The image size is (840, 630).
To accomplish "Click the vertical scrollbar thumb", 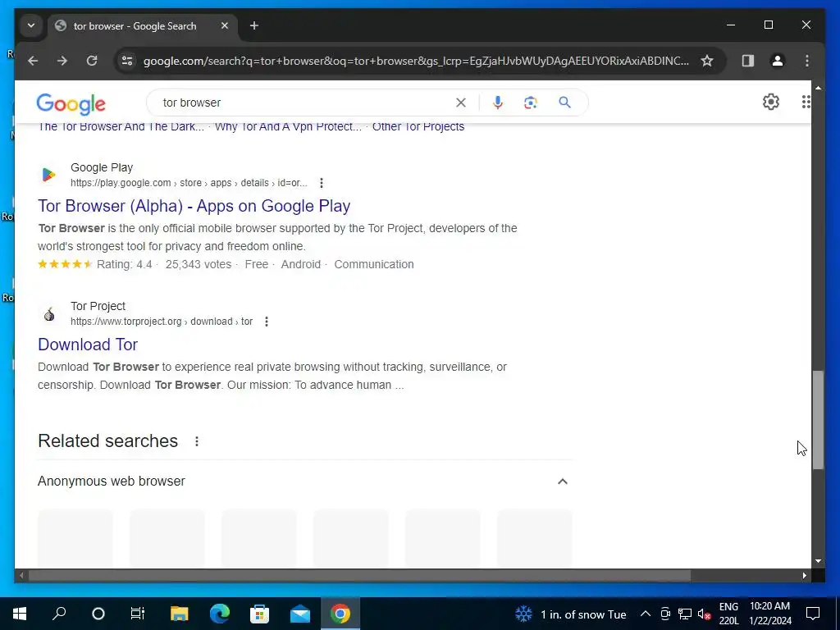I will pos(818,420).
